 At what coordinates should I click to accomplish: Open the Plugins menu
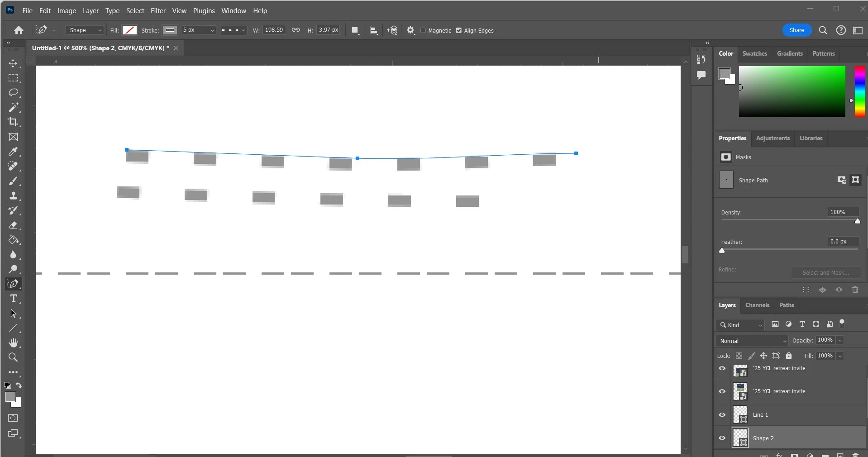pyautogui.click(x=204, y=10)
